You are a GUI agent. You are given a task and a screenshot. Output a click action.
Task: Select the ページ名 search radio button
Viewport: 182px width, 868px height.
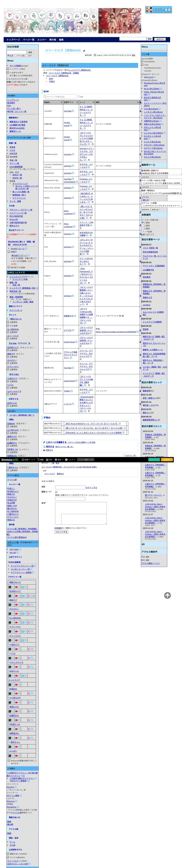16,56
